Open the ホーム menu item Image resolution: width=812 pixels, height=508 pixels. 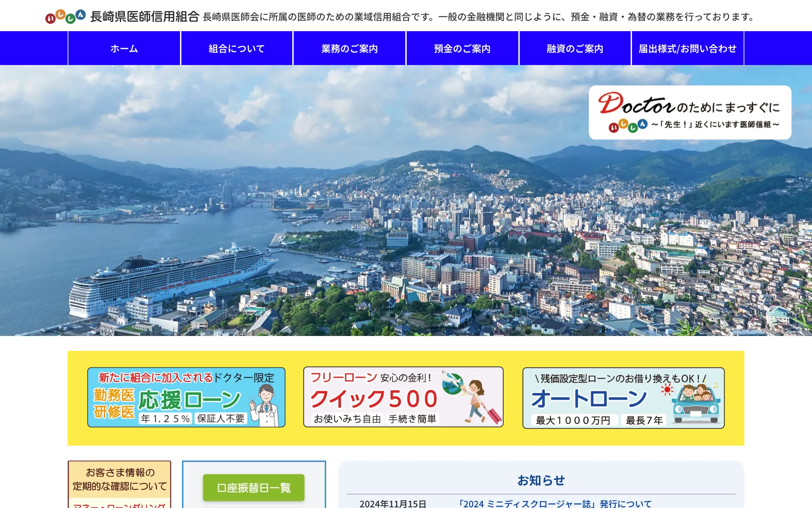[124, 48]
